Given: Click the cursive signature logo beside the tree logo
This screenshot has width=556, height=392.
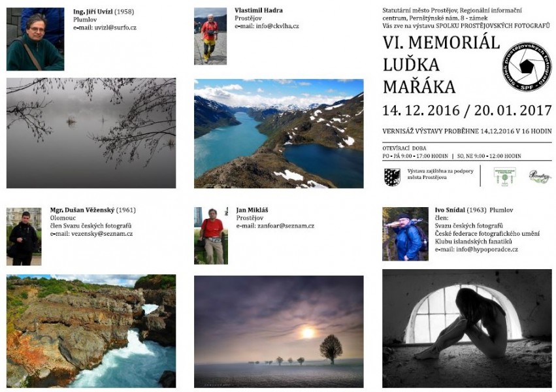Looking at the screenshot, I should click(x=539, y=176).
